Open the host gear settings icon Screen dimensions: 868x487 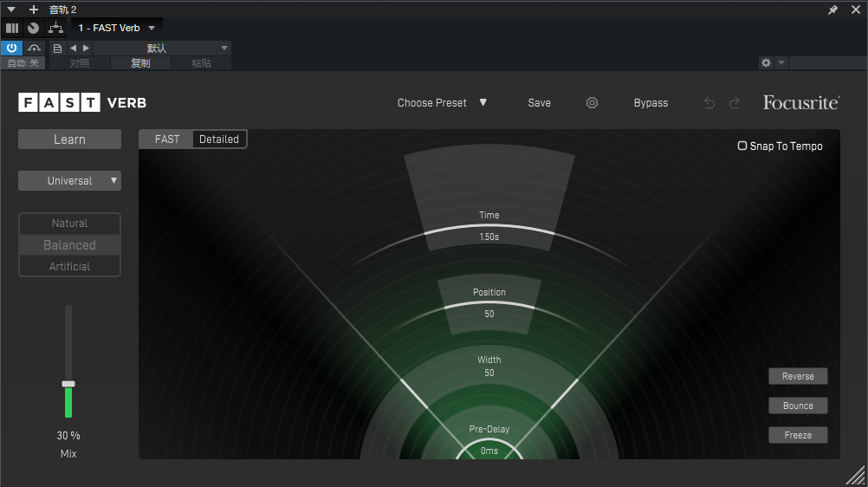pyautogui.click(x=766, y=62)
